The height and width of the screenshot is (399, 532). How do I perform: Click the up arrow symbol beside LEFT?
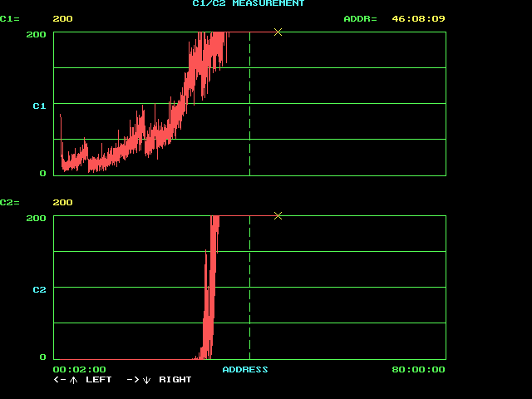[73, 380]
